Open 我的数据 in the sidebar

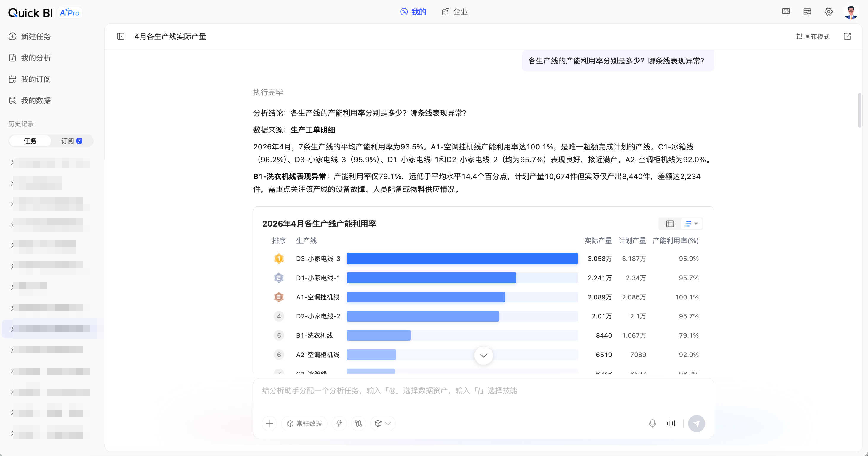coord(30,101)
